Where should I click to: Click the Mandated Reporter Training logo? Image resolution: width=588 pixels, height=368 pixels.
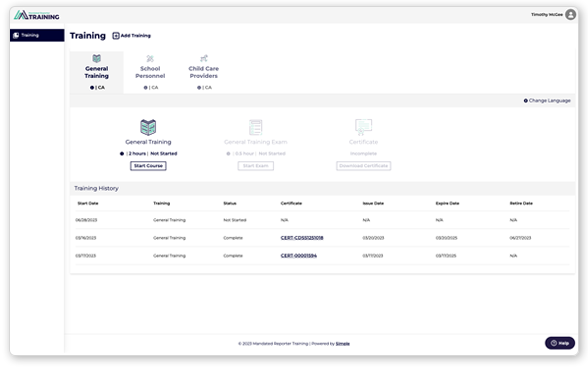(36, 15)
